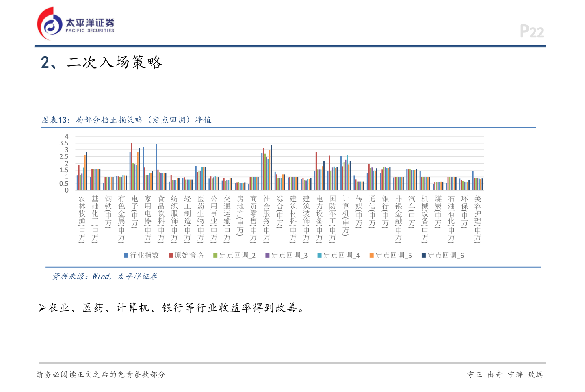Click the 非银金融 axis label
Viewport: 585px width, 392px height.
pyautogui.click(x=399, y=219)
